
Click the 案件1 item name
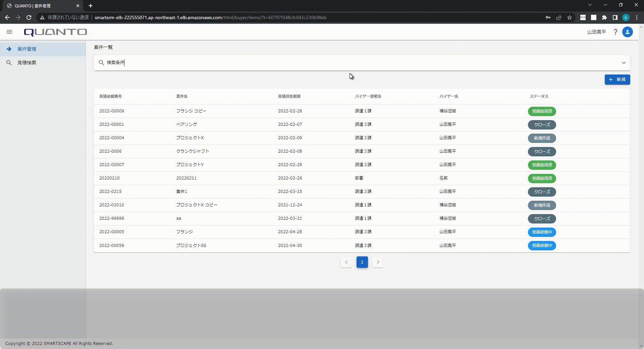(181, 192)
